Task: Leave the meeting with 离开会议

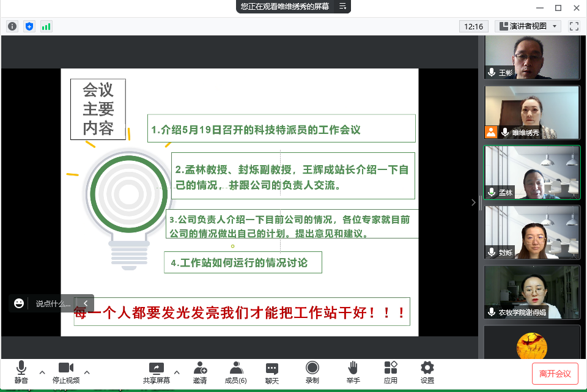Action: point(555,374)
